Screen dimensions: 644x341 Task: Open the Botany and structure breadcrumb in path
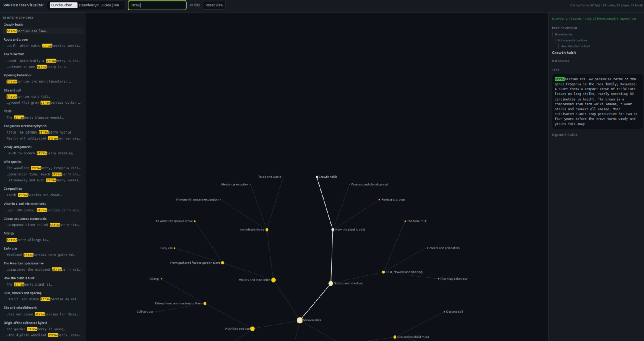tap(572, 41)
